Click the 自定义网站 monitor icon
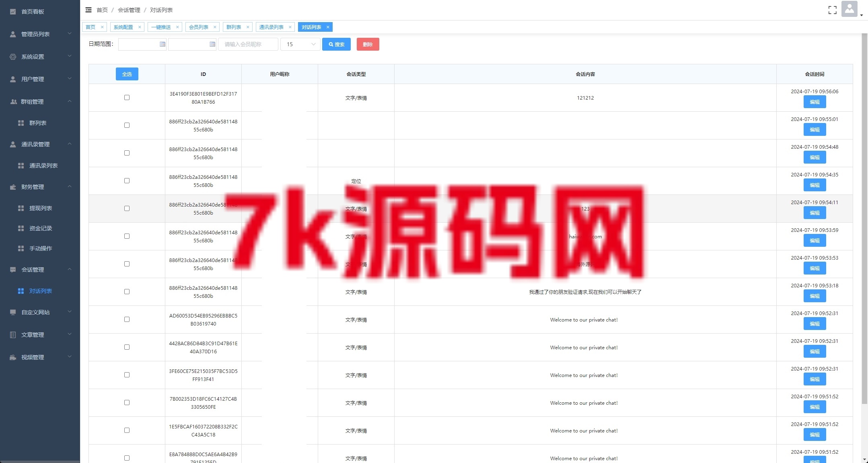 13,312
